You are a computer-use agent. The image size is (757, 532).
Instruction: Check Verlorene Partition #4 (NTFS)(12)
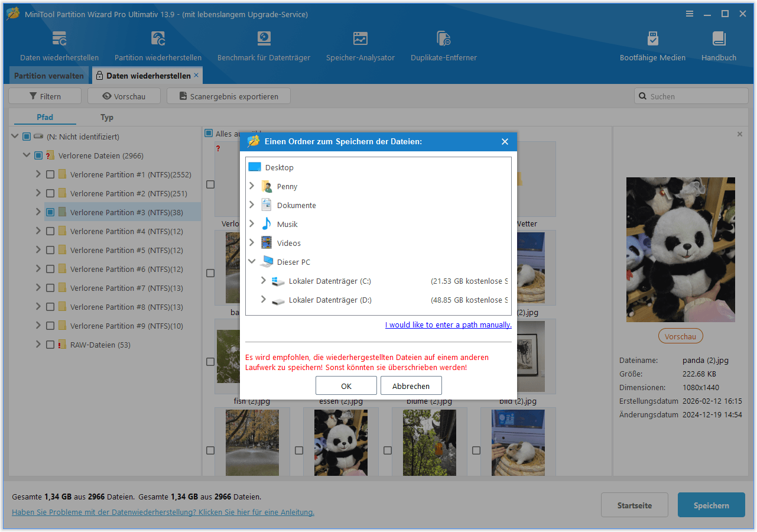50,231
